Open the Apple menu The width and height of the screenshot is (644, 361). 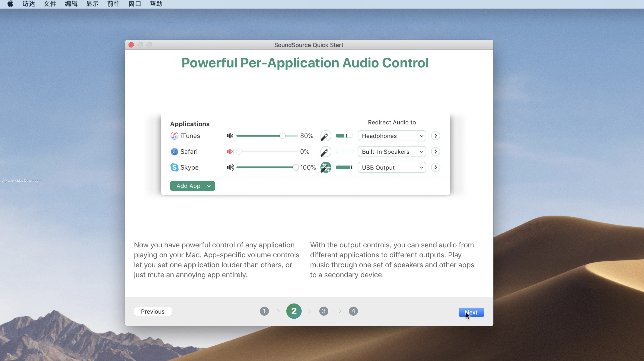10,4
